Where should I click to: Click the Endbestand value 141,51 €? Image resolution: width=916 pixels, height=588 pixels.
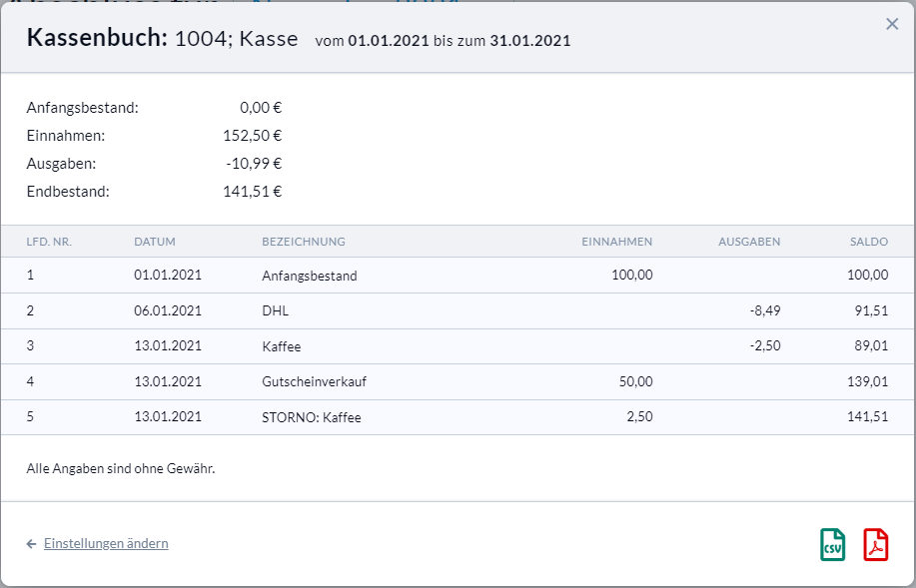pyautogui.click(x=252, y=192)
